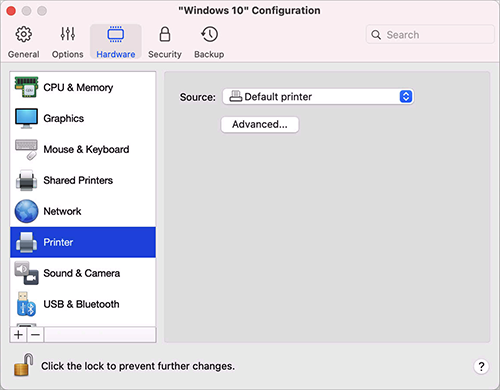Open the Source Default printer dropdown
Image resolution: width=500 pixels, height=390 pixels.
point(318,97)
